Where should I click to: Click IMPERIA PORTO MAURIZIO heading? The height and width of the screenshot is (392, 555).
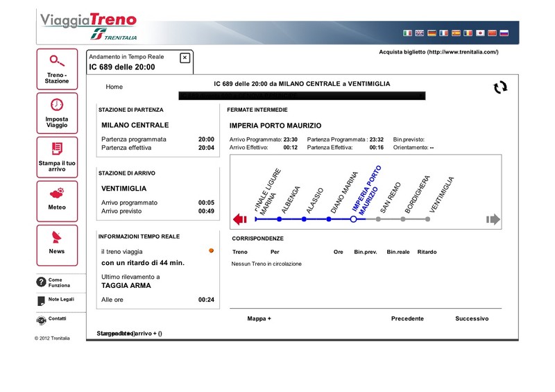(x=275, y=126)
